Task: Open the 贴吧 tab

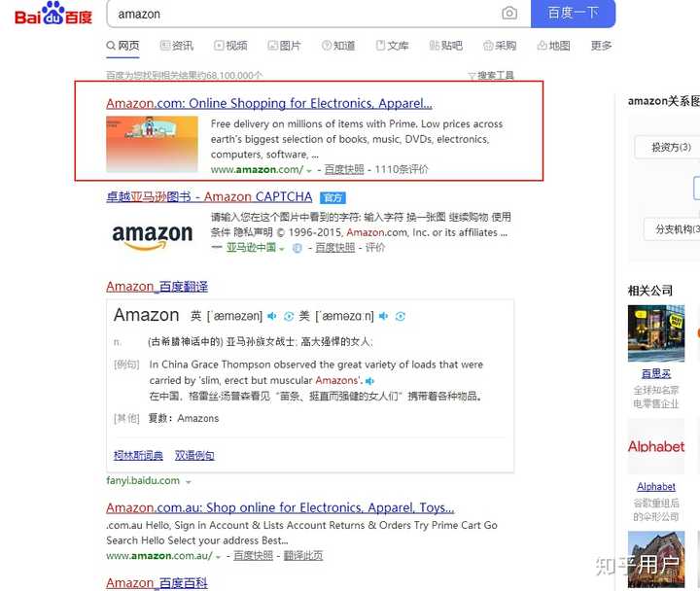Action: [x=445, y=46]
